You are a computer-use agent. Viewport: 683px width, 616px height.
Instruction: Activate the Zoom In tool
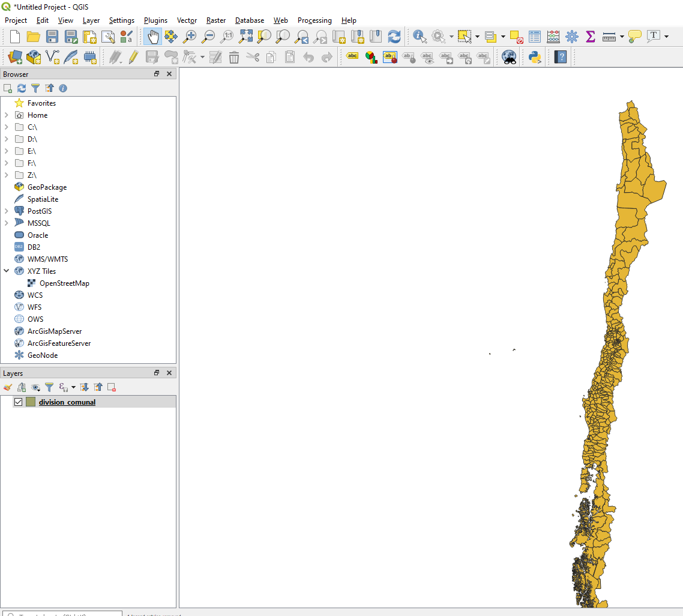[x=190, y=36]
